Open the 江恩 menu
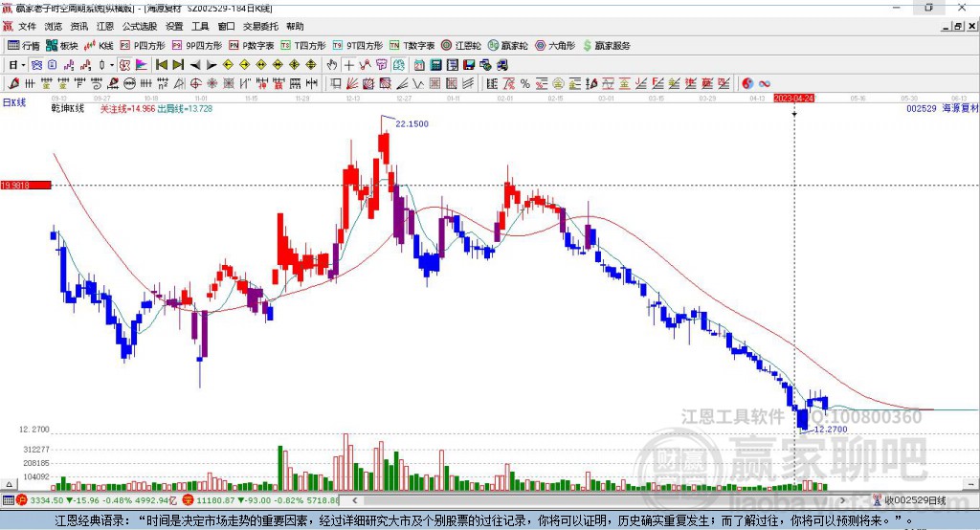This screenshot has height=530, width=980. [105, 26]
